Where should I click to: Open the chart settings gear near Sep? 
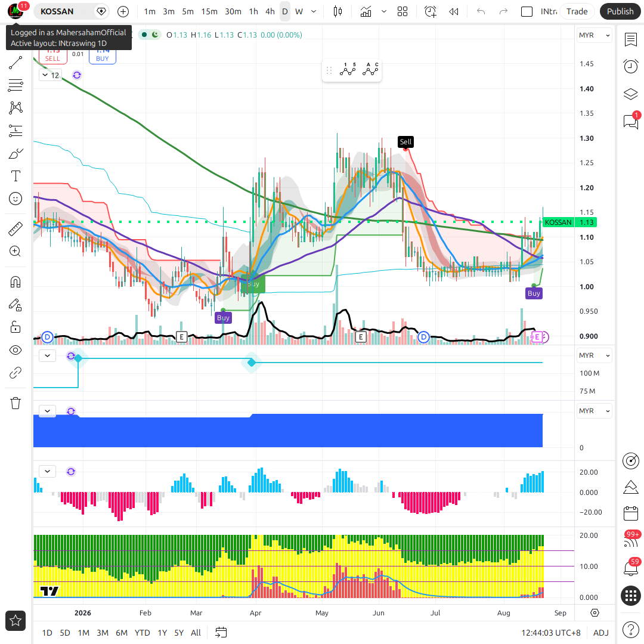(595, 613)
